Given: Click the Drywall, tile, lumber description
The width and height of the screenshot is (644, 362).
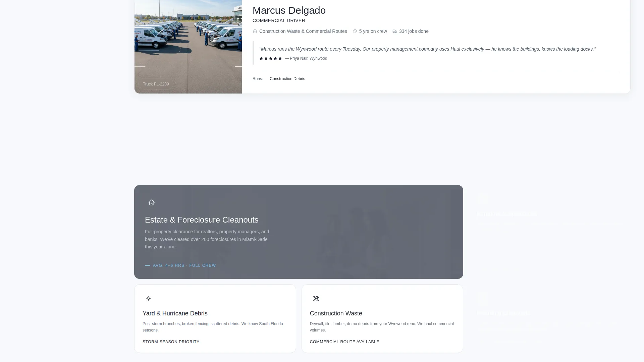Looking at the screenshot, I should pyautogui.click(x=382, y=327).
